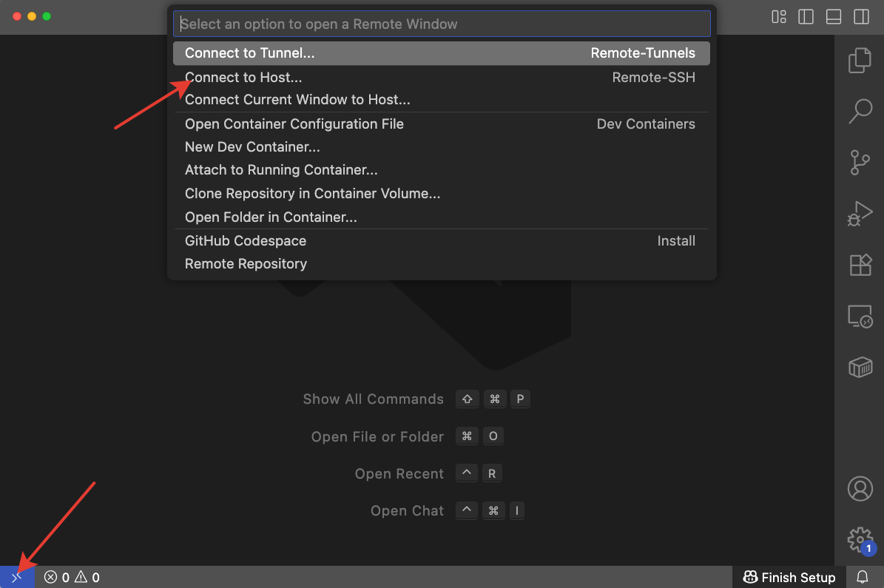Click Finish Setup in status bar
The image size is (884, 588).
(x=789, y=578)
